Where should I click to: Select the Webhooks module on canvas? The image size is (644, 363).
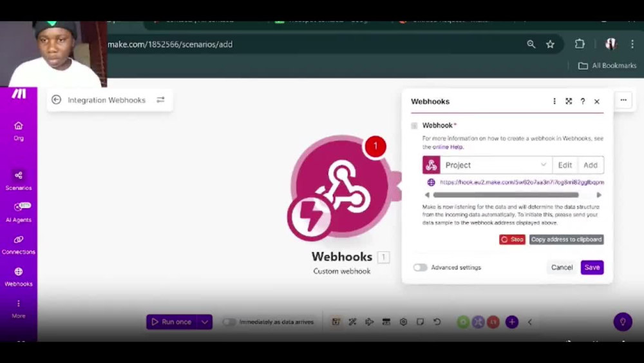[341, 186]
